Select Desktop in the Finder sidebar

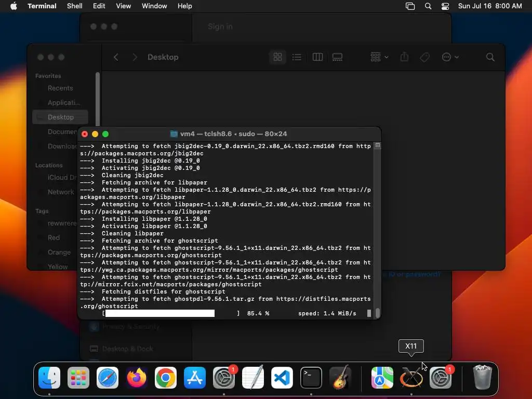point(60,117)
